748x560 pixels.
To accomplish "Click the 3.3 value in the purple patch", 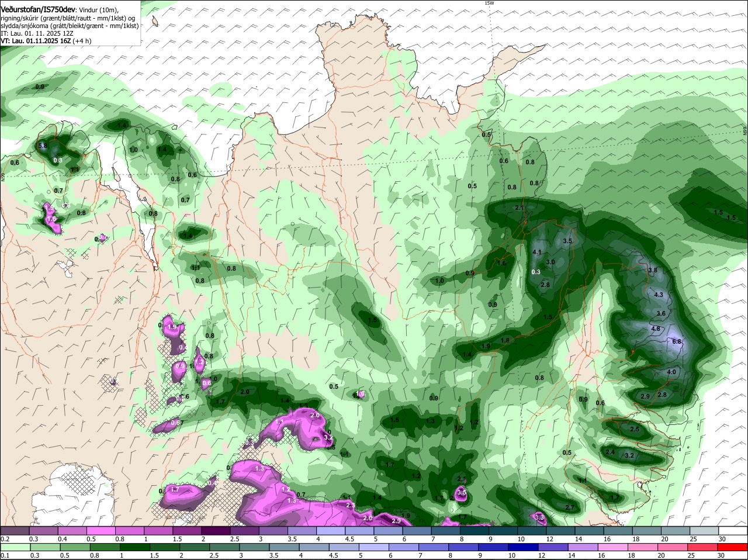I will tap(539, 517).
